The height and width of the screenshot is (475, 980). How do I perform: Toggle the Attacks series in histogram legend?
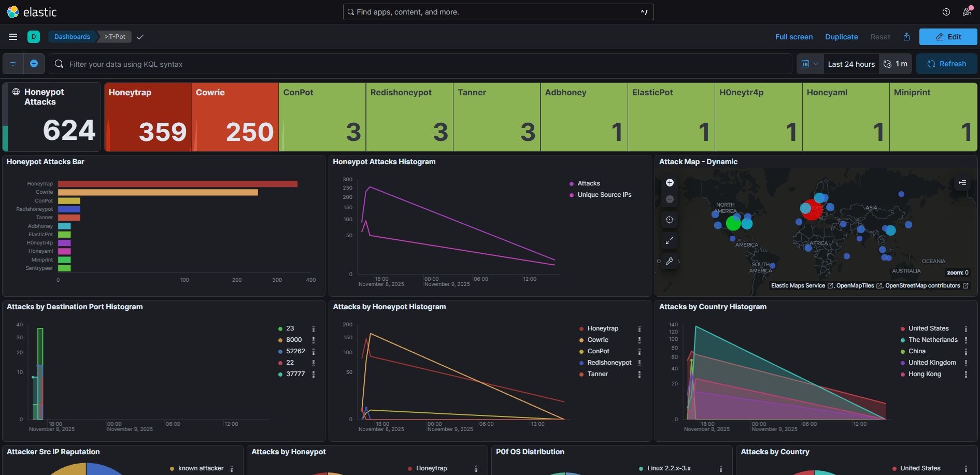coord(588,183)
